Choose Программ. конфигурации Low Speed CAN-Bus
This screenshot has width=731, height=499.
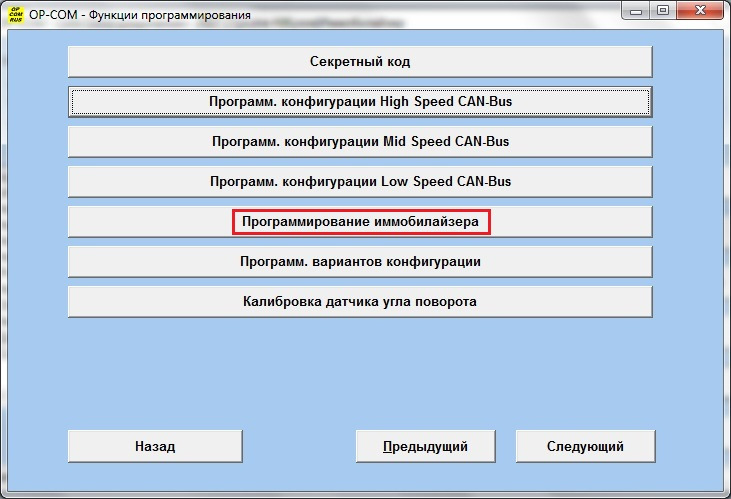click(x=360, y=181)
